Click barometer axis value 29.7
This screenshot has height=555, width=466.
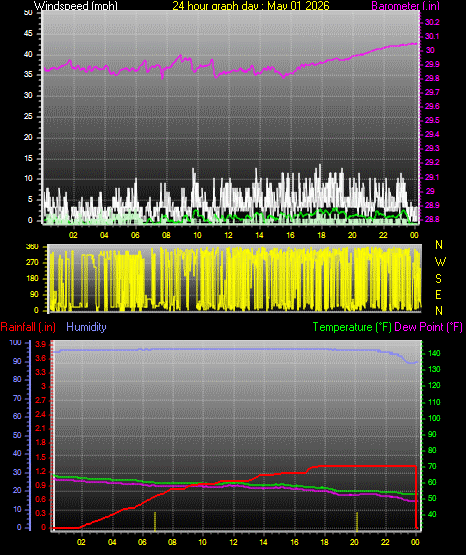pyautogui.click(x=432, y=92)
